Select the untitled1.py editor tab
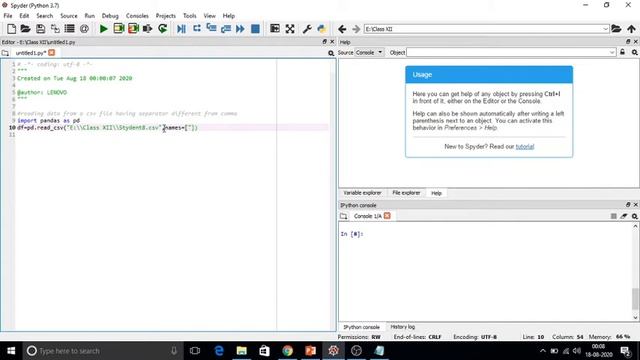The height and width of the screenshot is (360, 640). [x=31, y=53]
